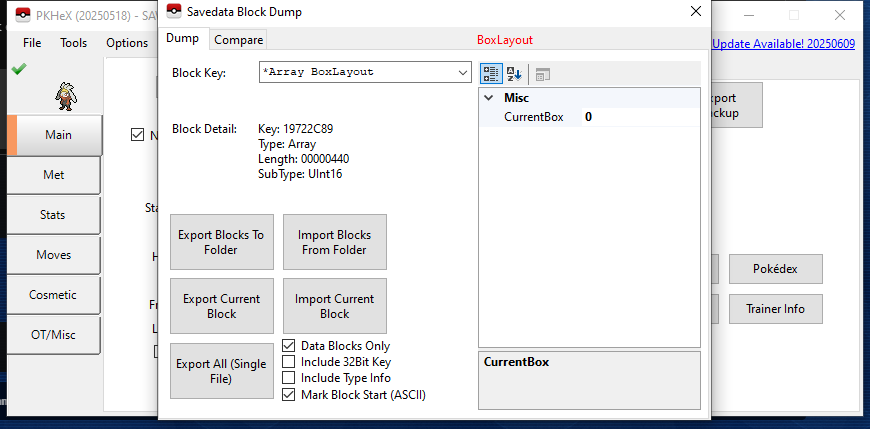870x429 pixels.
Task: Click the Pokéball icon in dialog title bar
Action: pos(174,12)
